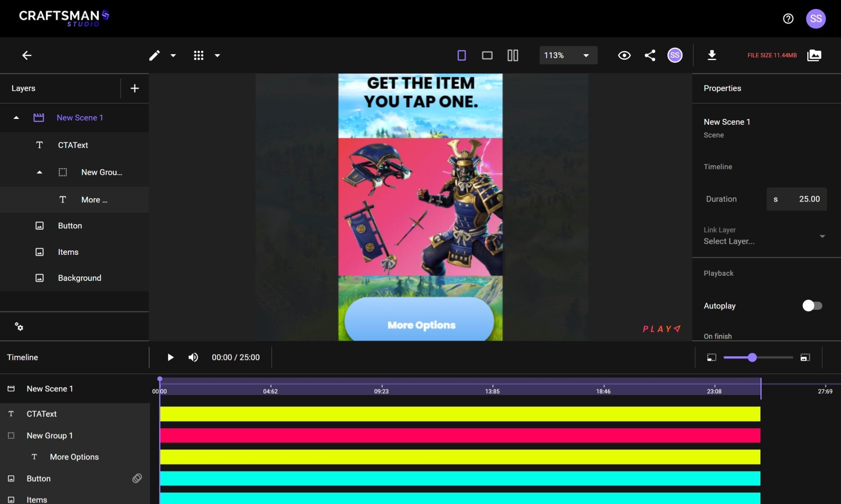Viewport: 841px width, 504px height.
Task: Click the SS collaborator avatar in toolbar
Action: coord(675,55)
